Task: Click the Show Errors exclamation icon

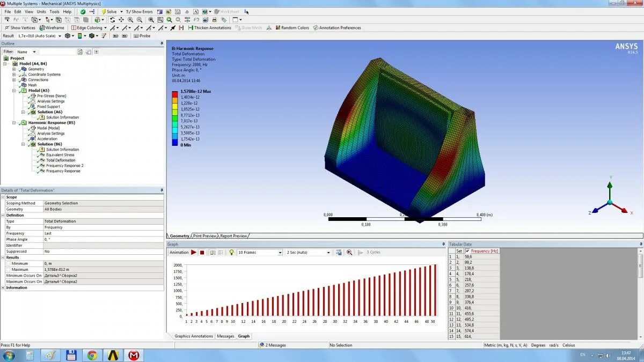Action: click(127, 11)
